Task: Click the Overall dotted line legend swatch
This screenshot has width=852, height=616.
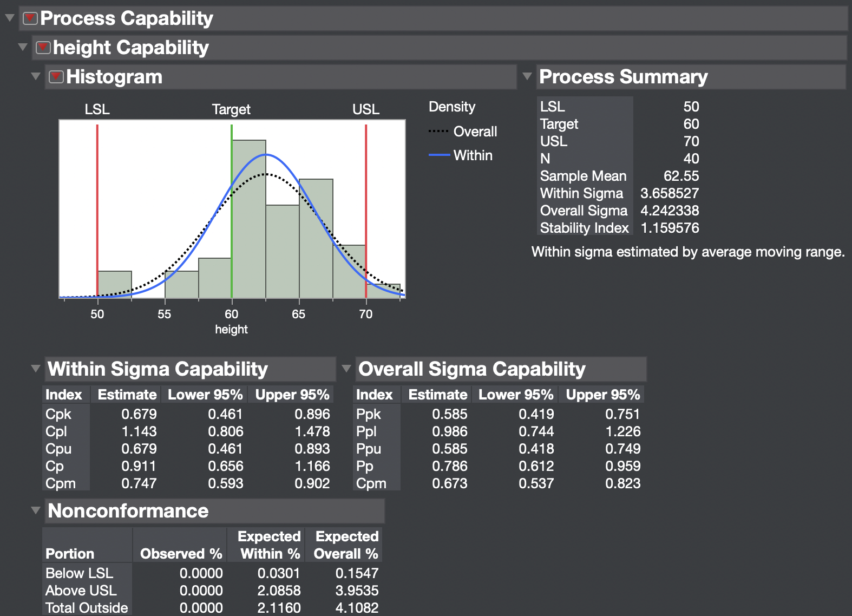Action: pos(438,132)
